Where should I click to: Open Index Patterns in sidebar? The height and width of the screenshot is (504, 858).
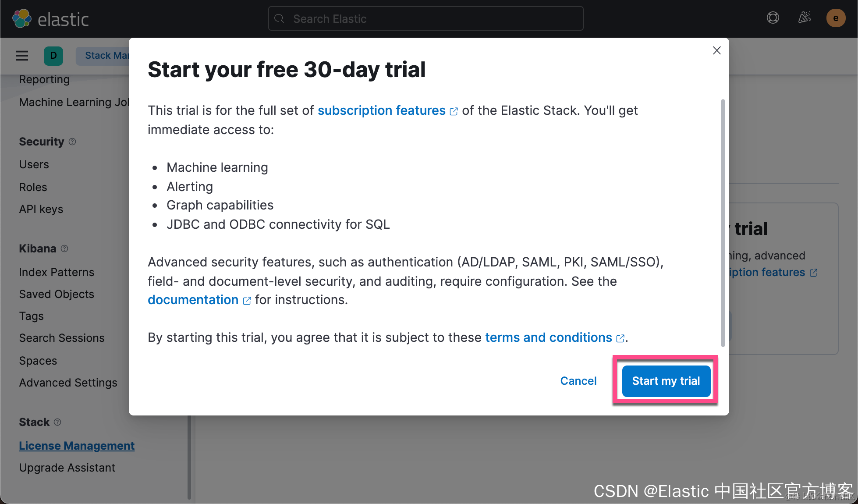(57, 272)
